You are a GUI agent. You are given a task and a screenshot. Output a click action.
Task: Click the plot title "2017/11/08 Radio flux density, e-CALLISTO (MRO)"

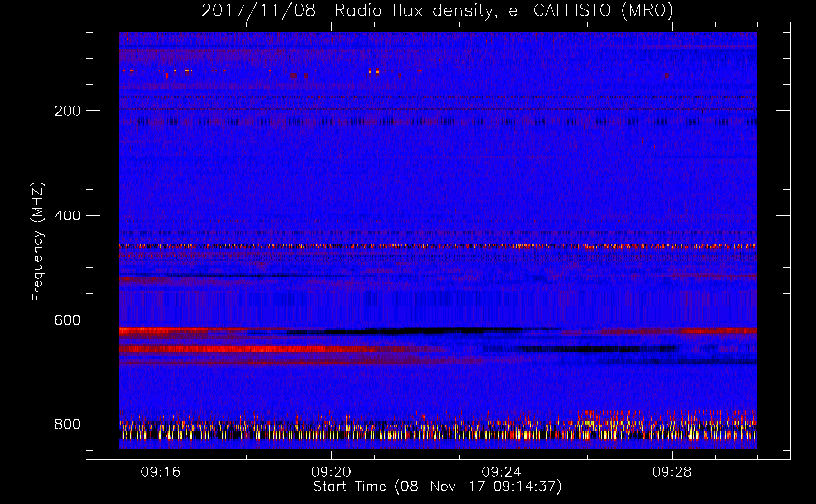[x=437, y=10]
